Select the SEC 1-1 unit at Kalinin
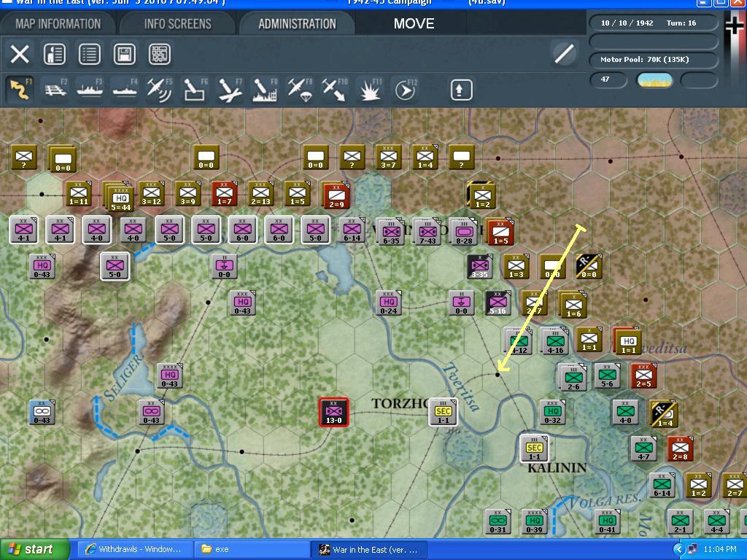Viewport: 747px width, 560px height. click(x=535, y=448)
